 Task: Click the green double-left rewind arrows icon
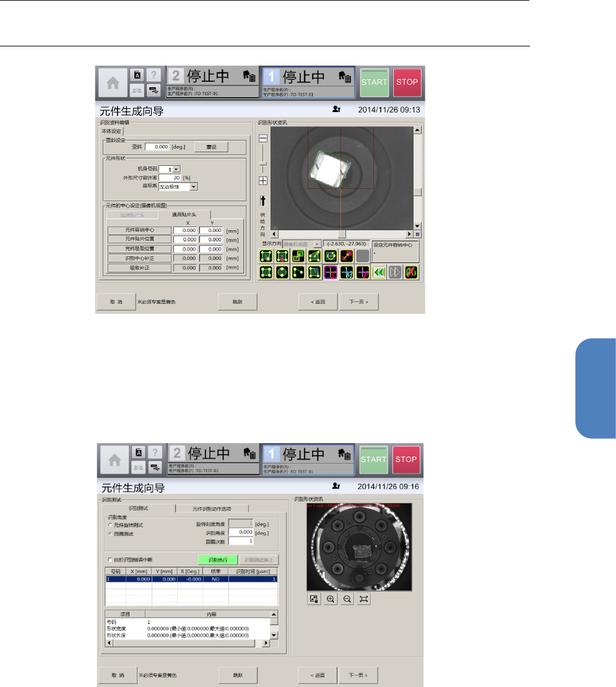(x=379, y=272)
